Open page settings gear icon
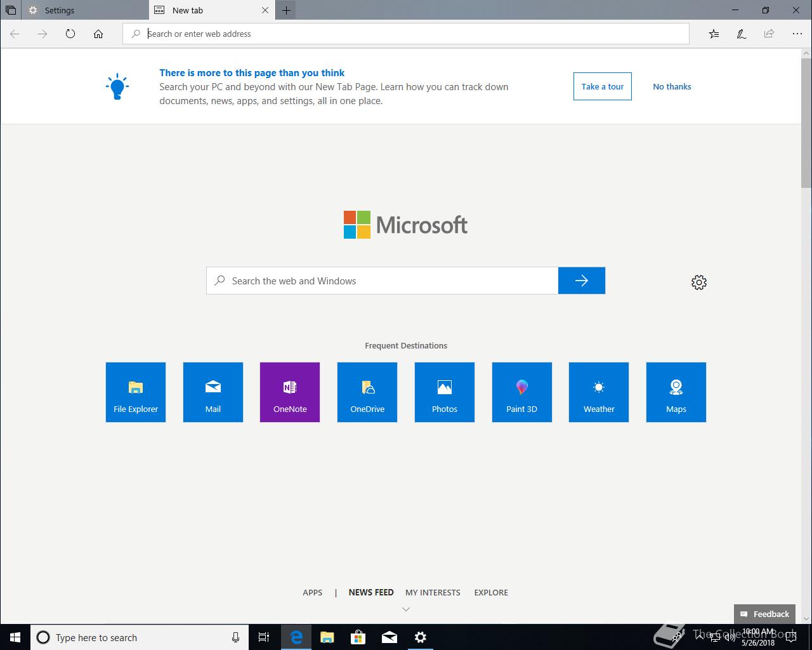The image size is (812, 650). pyautogui.click(x=699, y=282)
